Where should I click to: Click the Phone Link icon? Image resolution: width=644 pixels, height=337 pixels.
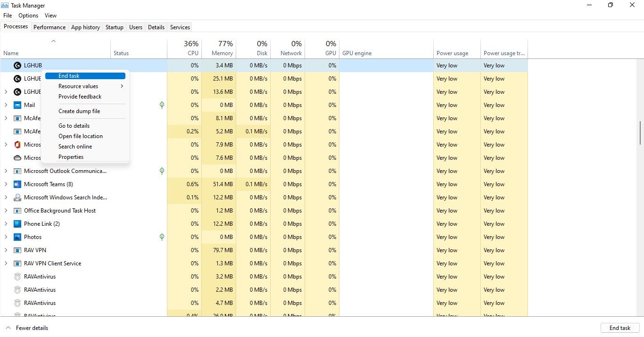click(x=17, y=224)
